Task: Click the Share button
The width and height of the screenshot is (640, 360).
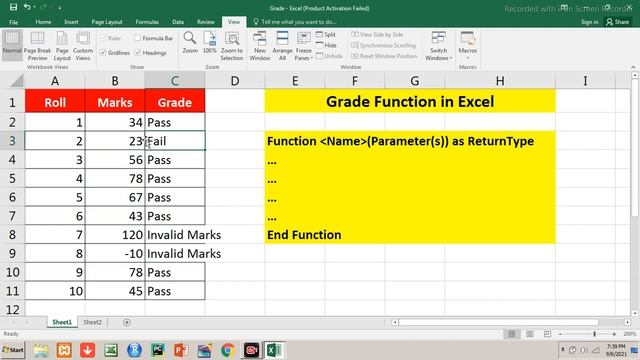Action: (618, 22)
